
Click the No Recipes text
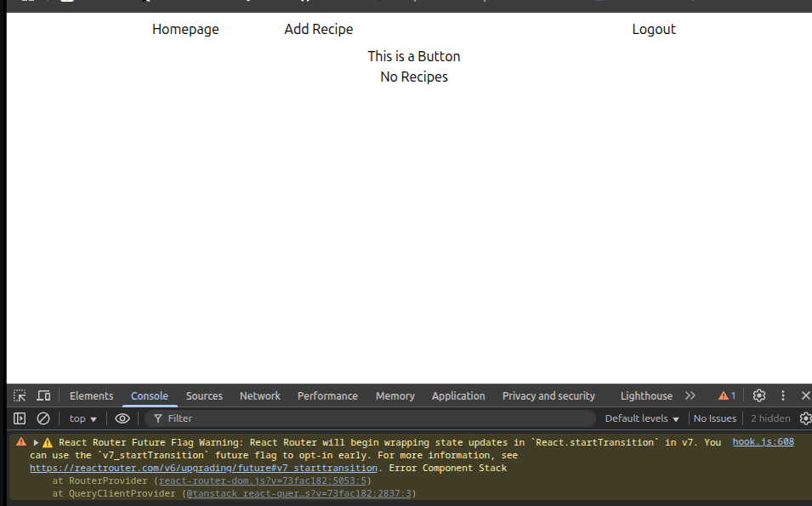pyautogui.click(x=414, y=77)
